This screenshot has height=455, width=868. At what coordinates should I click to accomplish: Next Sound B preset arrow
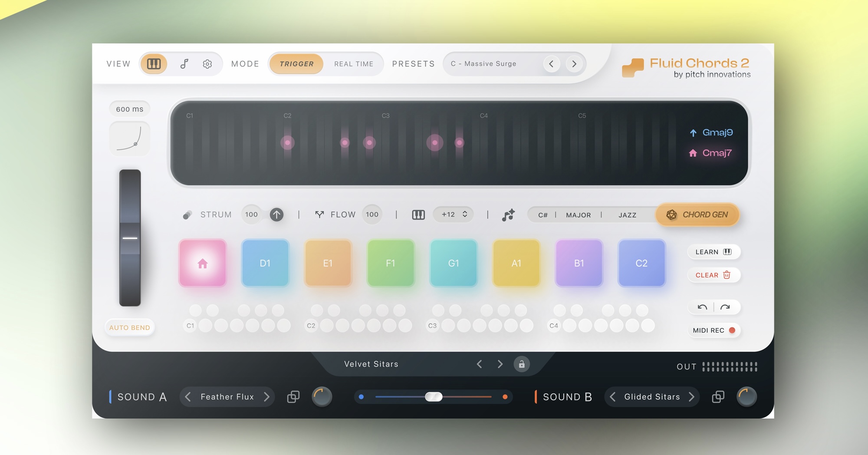[x=691, y=397]
